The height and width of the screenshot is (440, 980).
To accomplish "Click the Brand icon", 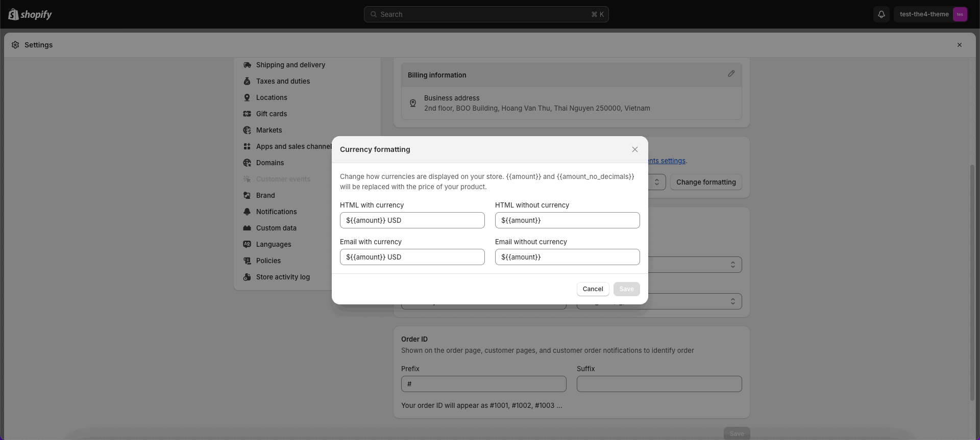I will [x=247, y=195].
